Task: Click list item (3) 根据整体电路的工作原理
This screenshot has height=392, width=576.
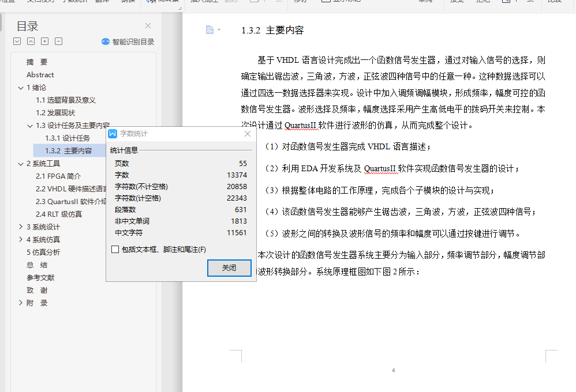Action: click(379, 190)
